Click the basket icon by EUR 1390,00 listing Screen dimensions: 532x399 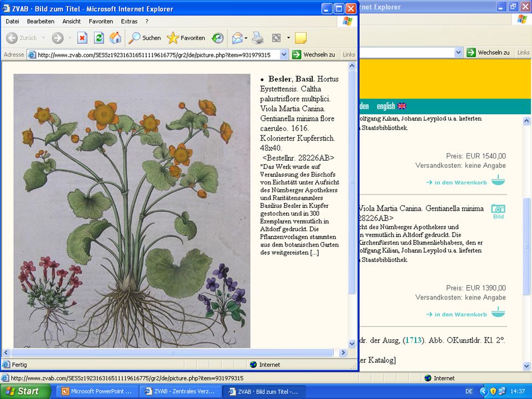(498, 312)
